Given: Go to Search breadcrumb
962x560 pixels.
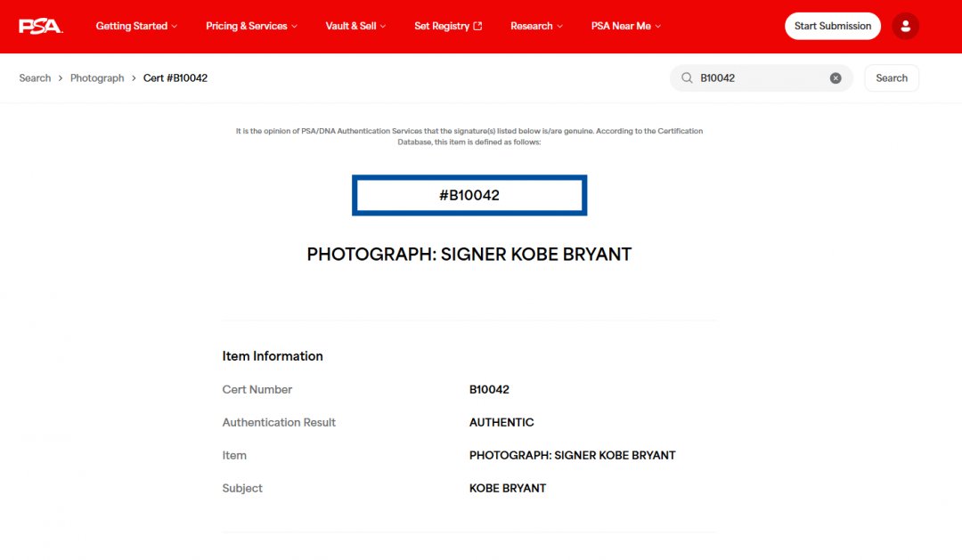Looking at the screenshot, I should 35,77.
